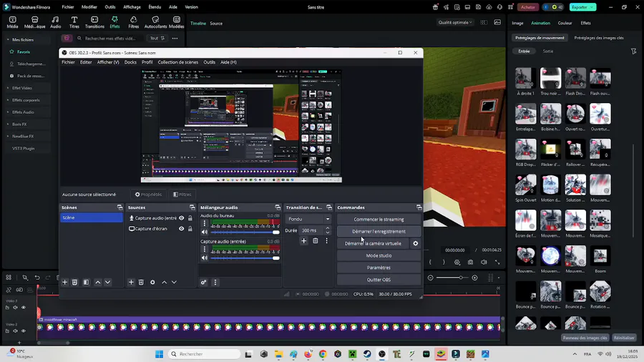
Task: Open the Fichier menu in OBS
Action: [68, 62]
